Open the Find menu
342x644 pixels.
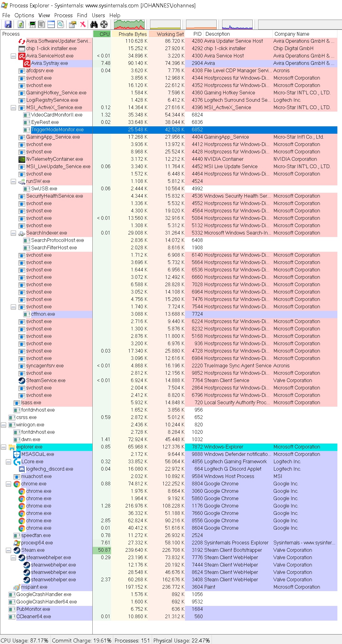click(x=82, y=15)
